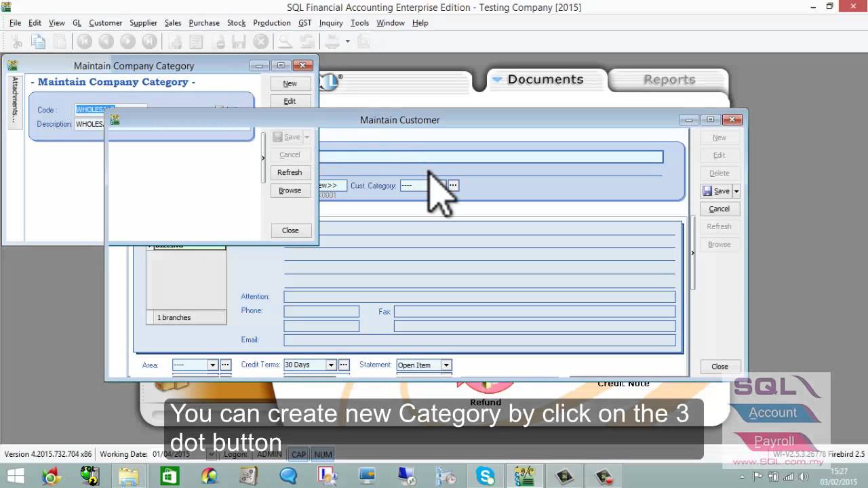Click the "1 branches" label
Screen dimensions: 868x488
coord(174,317)
